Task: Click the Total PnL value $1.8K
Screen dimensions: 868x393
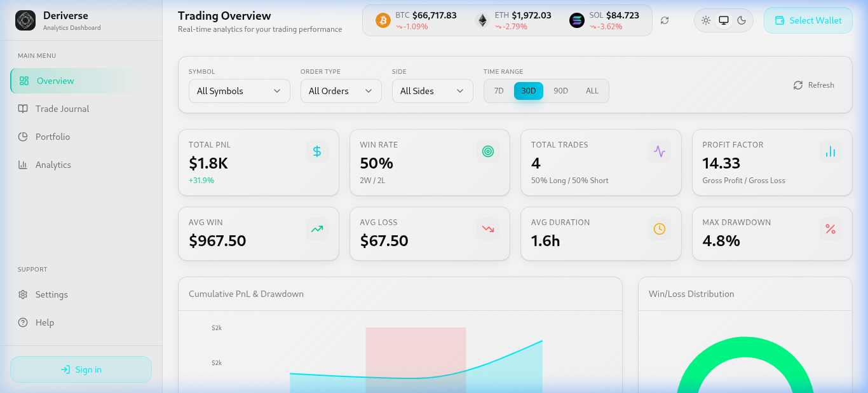Action: pyautogui.click(x=208, y=163)
